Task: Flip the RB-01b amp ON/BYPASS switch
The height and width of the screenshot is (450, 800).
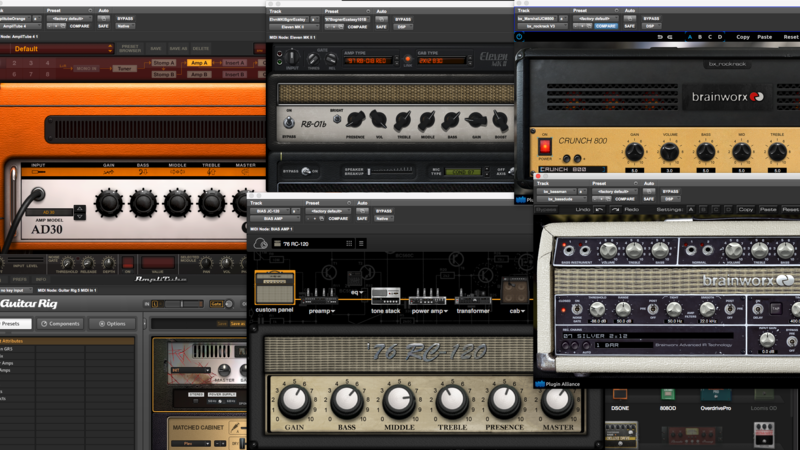Action: coord(288,122)
